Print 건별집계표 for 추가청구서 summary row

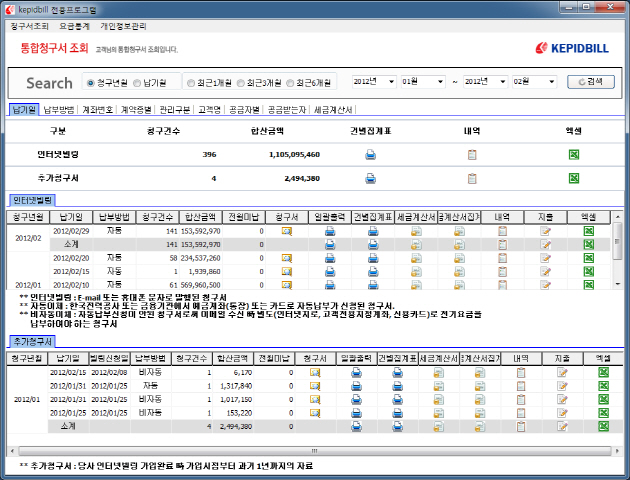[x=370, y=178]
